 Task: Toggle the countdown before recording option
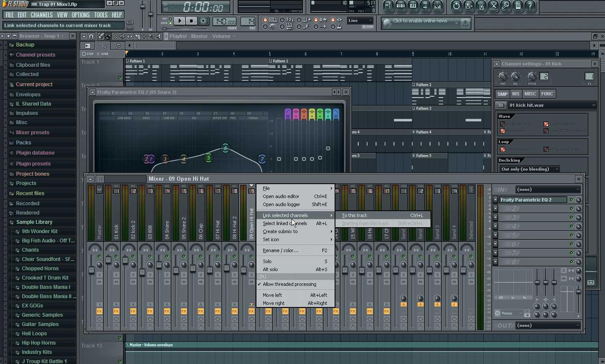point(287,20)
